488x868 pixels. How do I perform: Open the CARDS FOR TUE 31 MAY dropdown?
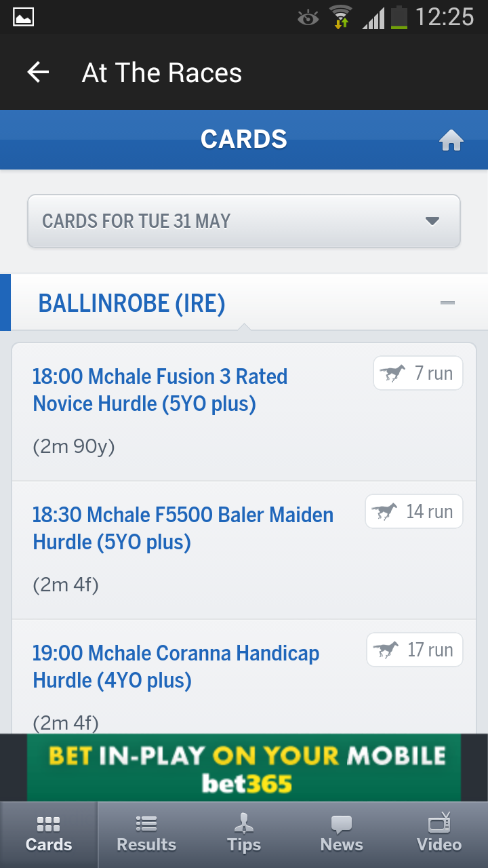point(244,220)
